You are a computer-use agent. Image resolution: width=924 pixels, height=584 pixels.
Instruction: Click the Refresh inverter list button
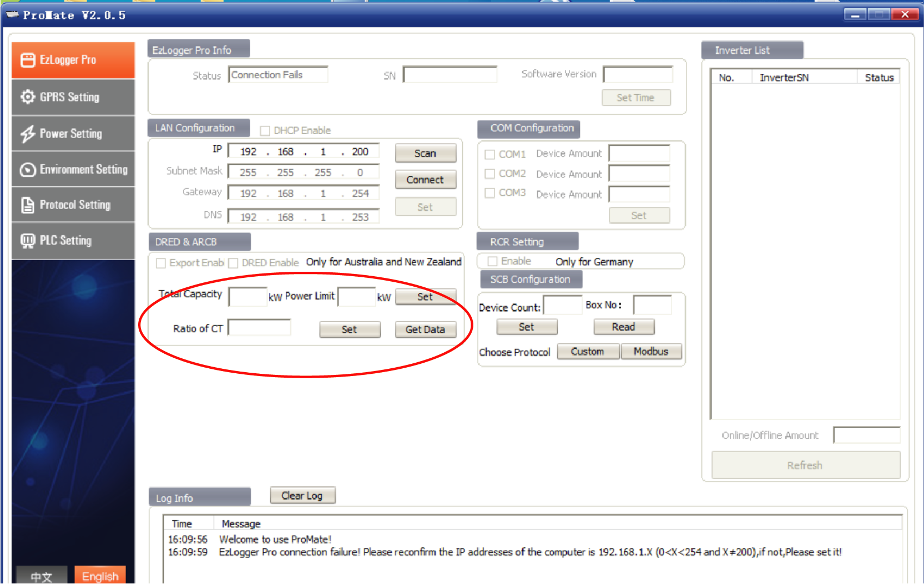[x=806, y=465]
